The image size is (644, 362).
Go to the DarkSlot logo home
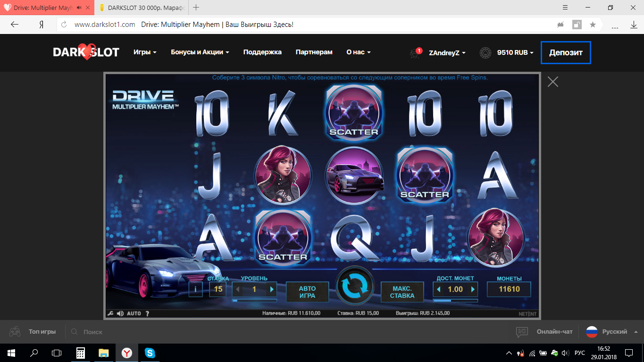86,52
